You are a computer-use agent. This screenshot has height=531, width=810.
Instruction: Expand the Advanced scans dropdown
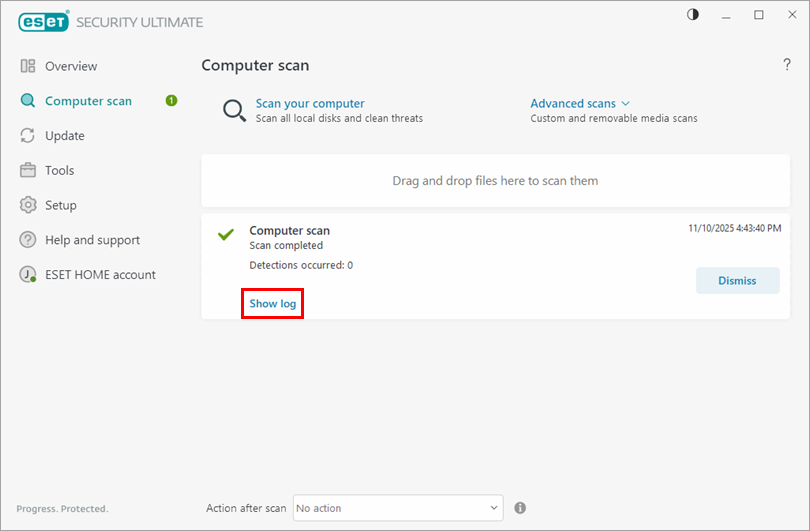tap(580, 103)
